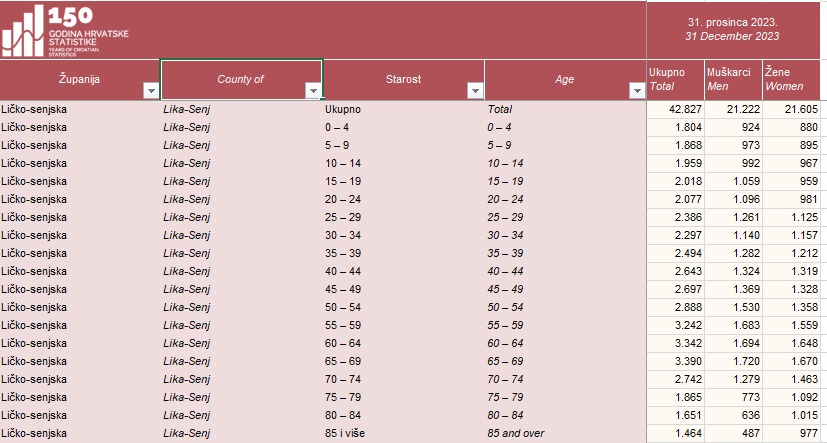827x443 pixels.
Task: Select the Starost cell 50 – 54
Action: click(403, 307)
